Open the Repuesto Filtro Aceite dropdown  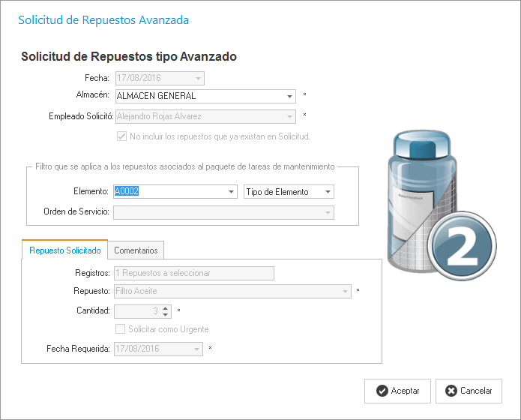click(x=345, y=291)
